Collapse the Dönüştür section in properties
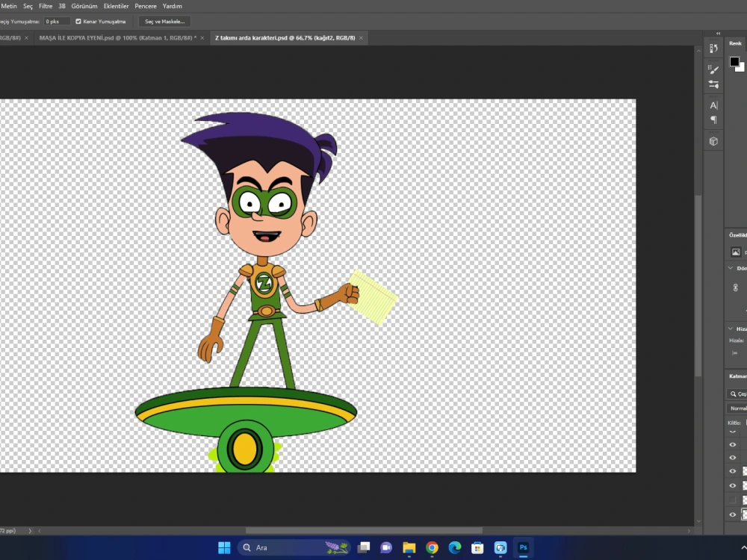This screenshot has width=747, height=560. click(x=731, y=268)
